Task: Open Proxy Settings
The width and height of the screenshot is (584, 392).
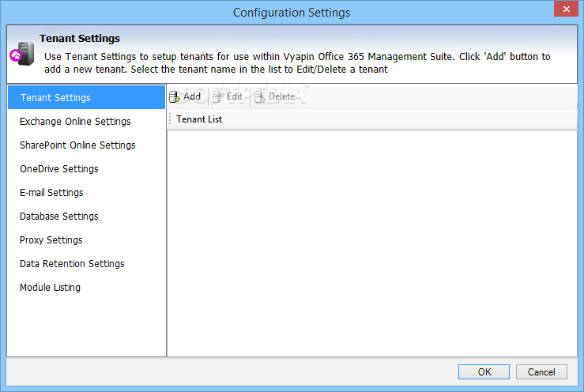Action: click(x=86, y=240)
